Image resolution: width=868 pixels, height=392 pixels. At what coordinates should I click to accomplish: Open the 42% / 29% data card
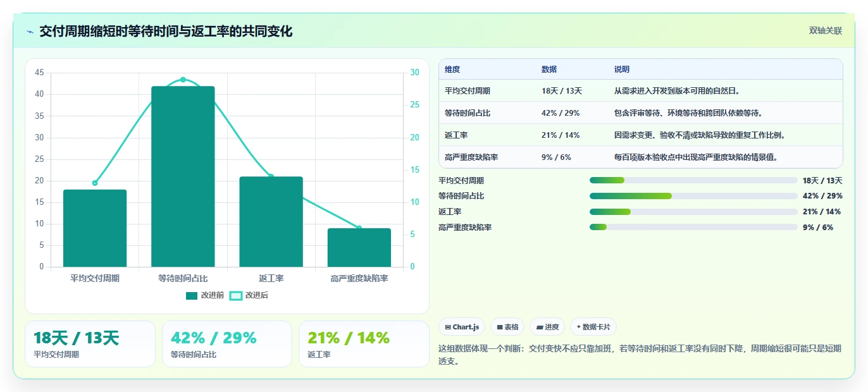[227, 344]
